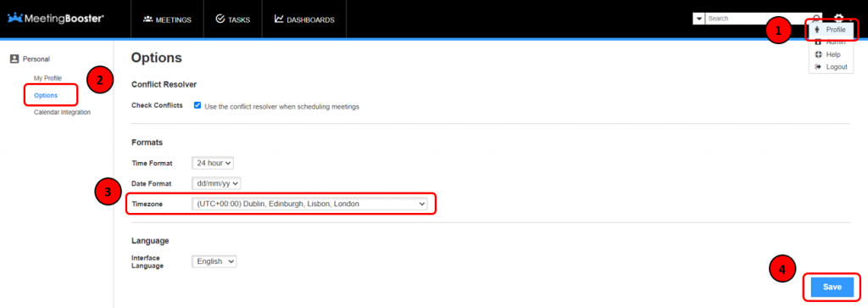Viewport: 868px width, 308px height.
Task: Open My Profile in the sidebar
Action: tap(47, 78)
